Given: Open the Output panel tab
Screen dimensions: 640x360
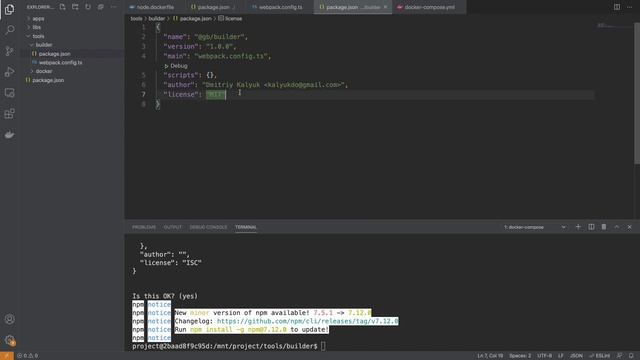Looking at the screenshot, I should coord(173,227).
